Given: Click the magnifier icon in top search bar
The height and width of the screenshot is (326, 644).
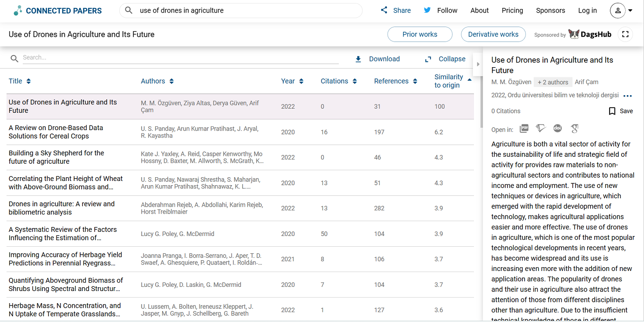Looking at the screenshot, I should tap(129, 10).
